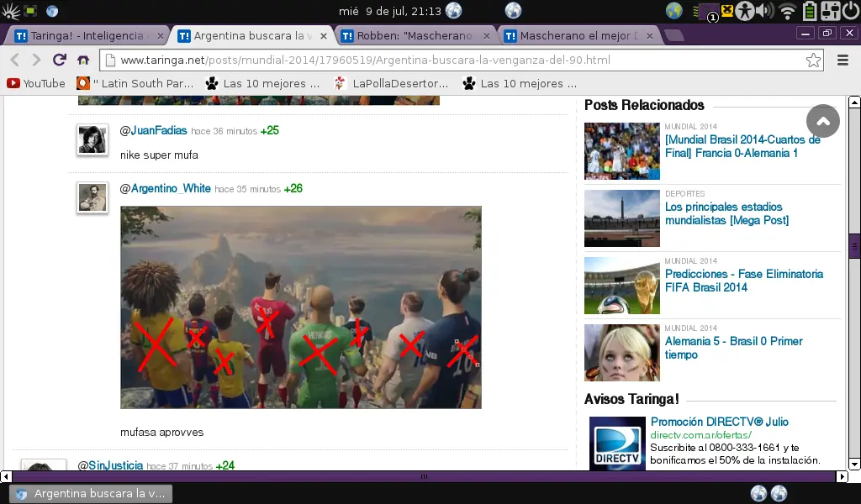Open 'Alemania 5 - Brasil 0 Primer tiempo' post
The width and height of the screenshot is (861, 504).
[733, 349]
